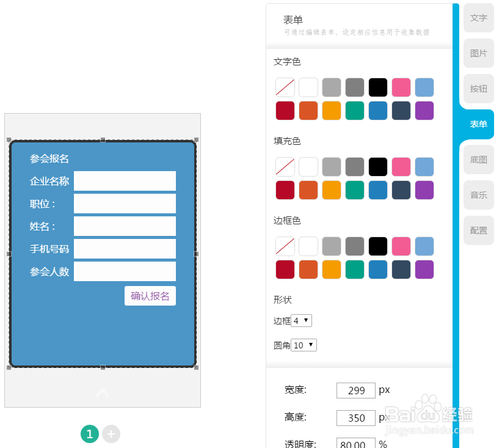Choose the green fill color swatch
The image size is (502, 448).
click(354, 190)
